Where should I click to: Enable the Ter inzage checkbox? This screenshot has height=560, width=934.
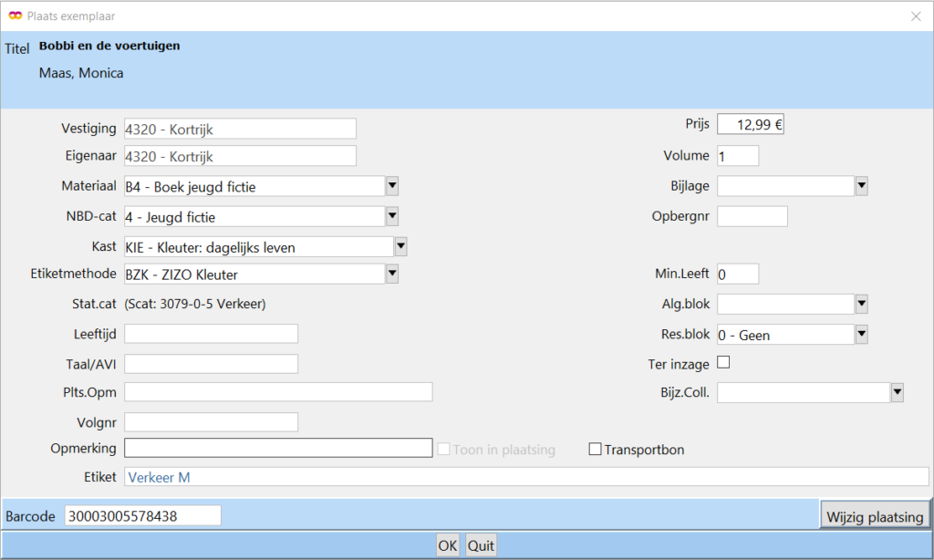point(724,363)
